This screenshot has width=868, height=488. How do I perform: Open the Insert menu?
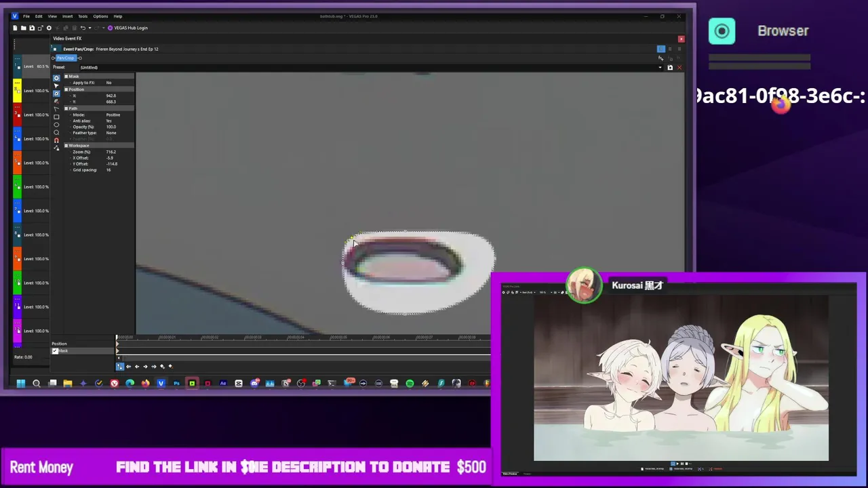click(x=67, y=16)
